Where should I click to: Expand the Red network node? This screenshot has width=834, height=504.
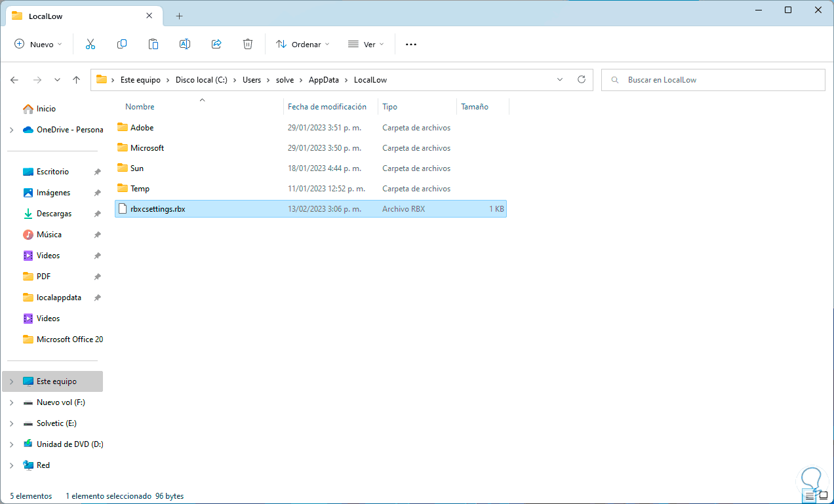(11, 465)
